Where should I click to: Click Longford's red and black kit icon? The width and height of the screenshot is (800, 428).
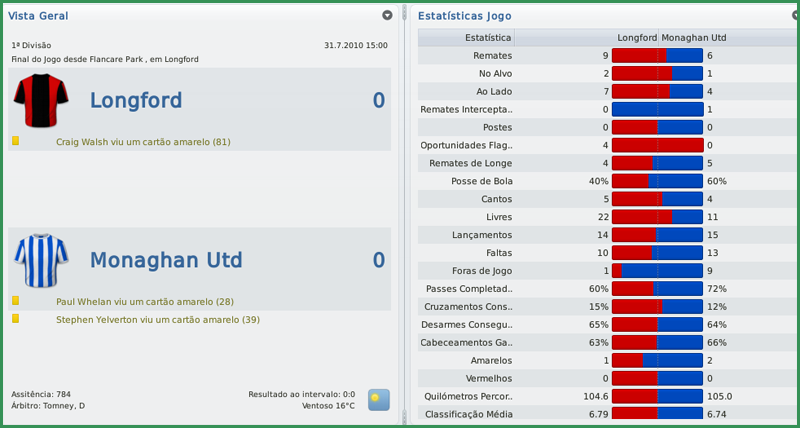click(x=41, y=100)
